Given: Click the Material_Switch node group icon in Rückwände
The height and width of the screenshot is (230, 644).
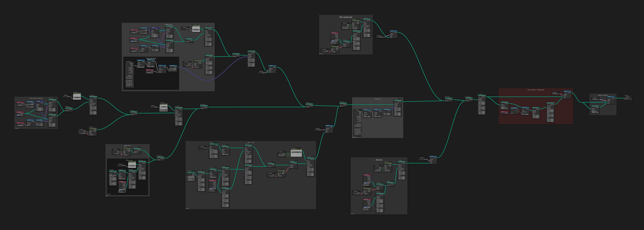Looking at the screenshot, I should point(338,47).
